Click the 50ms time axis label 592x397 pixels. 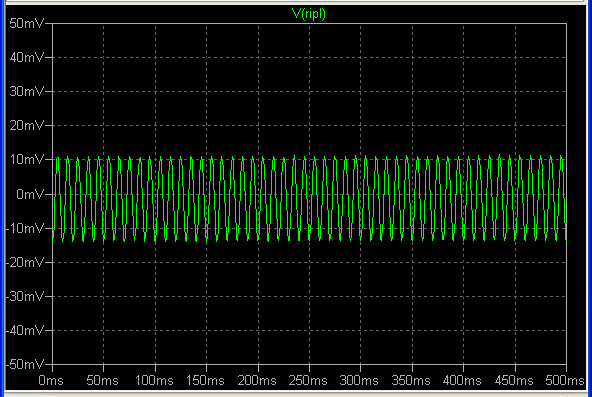[102, 380]
